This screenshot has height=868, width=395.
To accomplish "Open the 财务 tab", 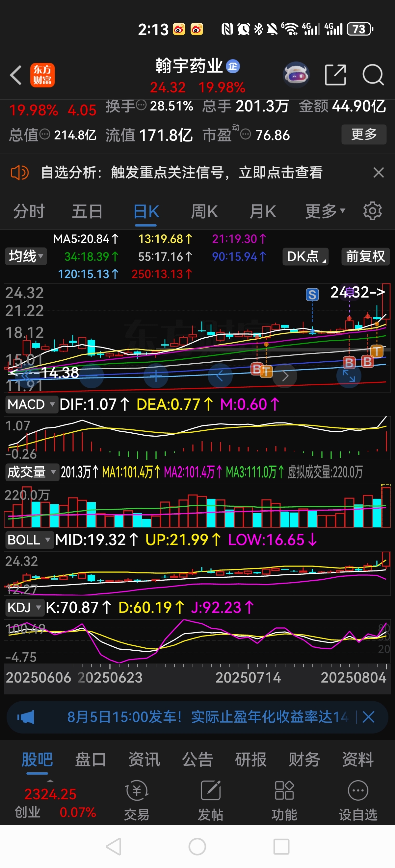I will pos(304,759).
